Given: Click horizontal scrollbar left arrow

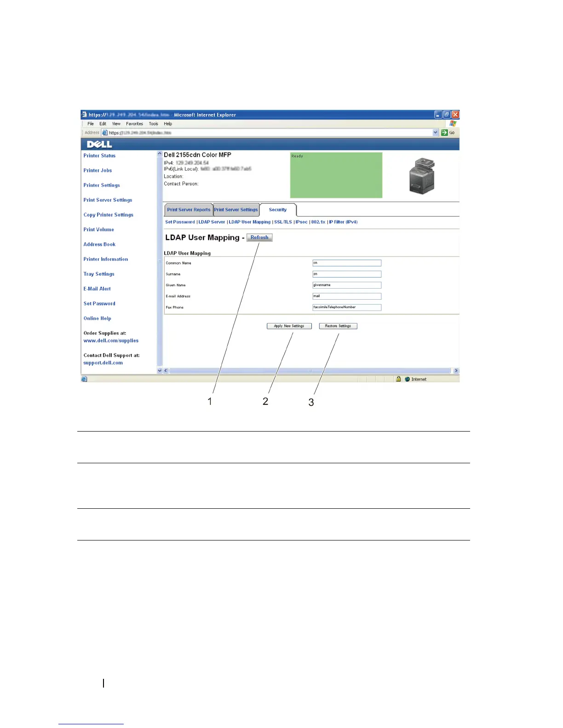Looking at the screenshot, I should [166, 370].
